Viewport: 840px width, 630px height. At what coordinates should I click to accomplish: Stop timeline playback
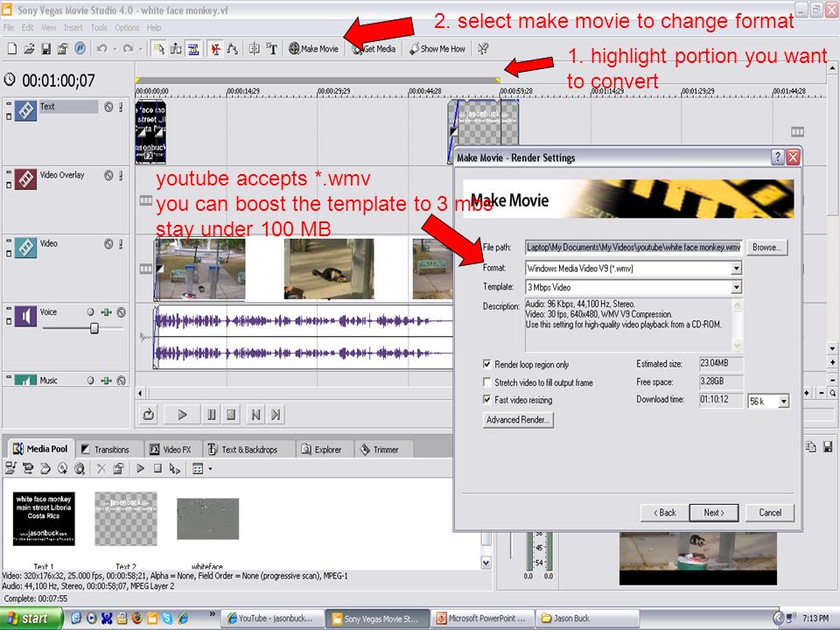231,414
